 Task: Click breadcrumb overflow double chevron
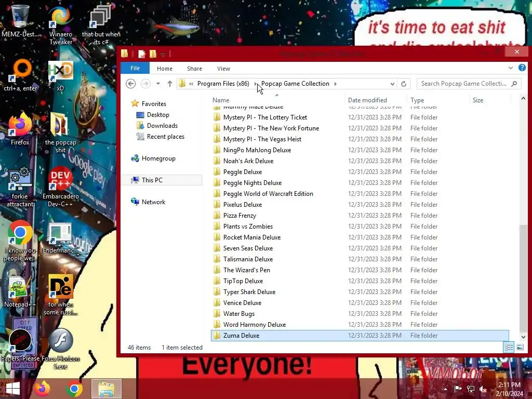click(191, 84)
